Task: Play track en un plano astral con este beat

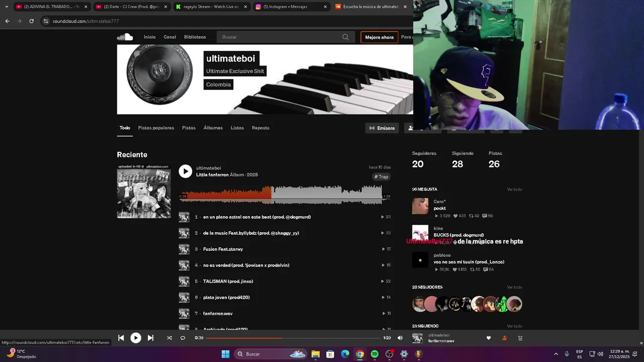Action: 257,217
